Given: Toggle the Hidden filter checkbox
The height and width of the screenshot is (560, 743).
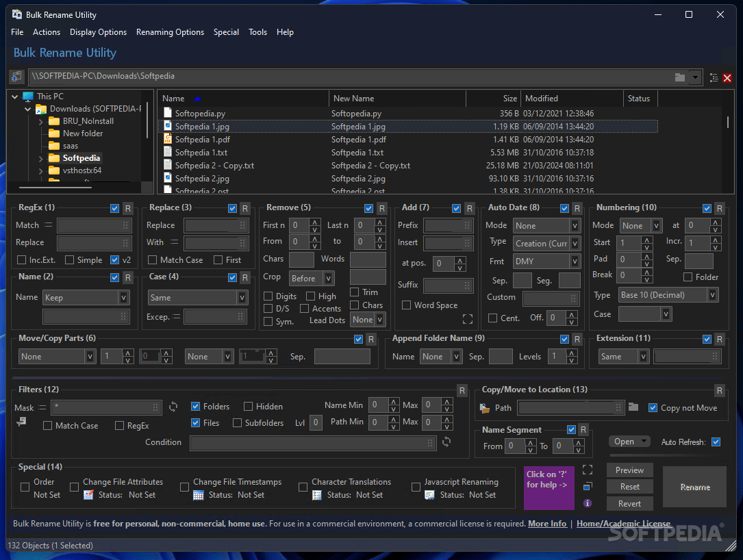Looking at the screenshot, I should tap(248, 407).
